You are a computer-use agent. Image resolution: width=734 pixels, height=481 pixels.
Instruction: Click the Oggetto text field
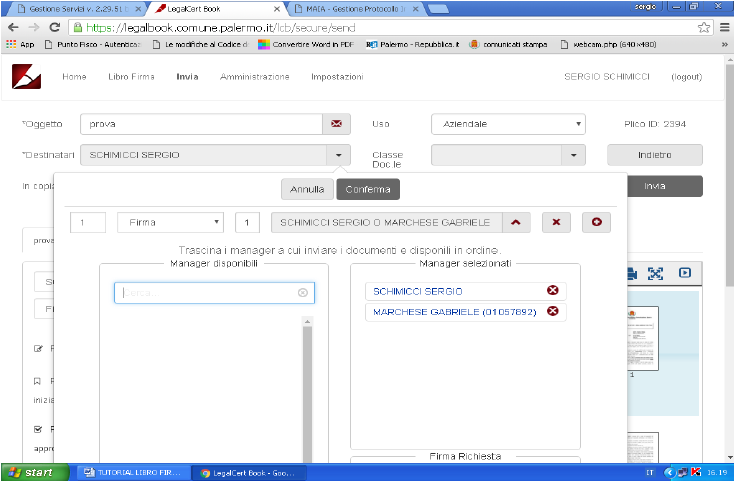tap(201, 124)
